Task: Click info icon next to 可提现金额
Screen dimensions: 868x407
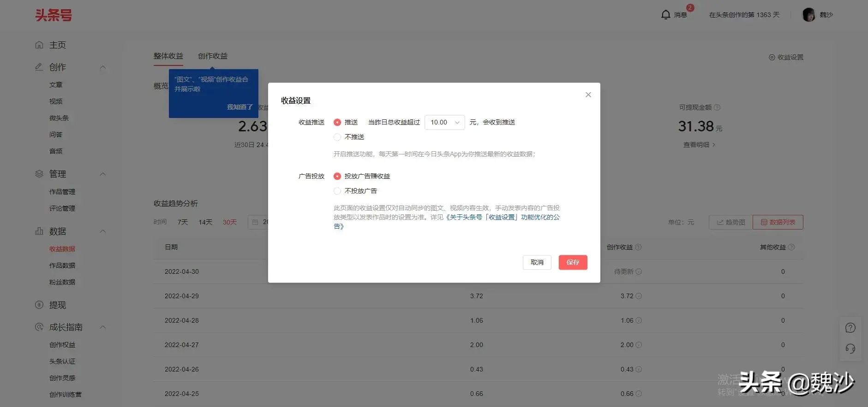Action: 717,107
